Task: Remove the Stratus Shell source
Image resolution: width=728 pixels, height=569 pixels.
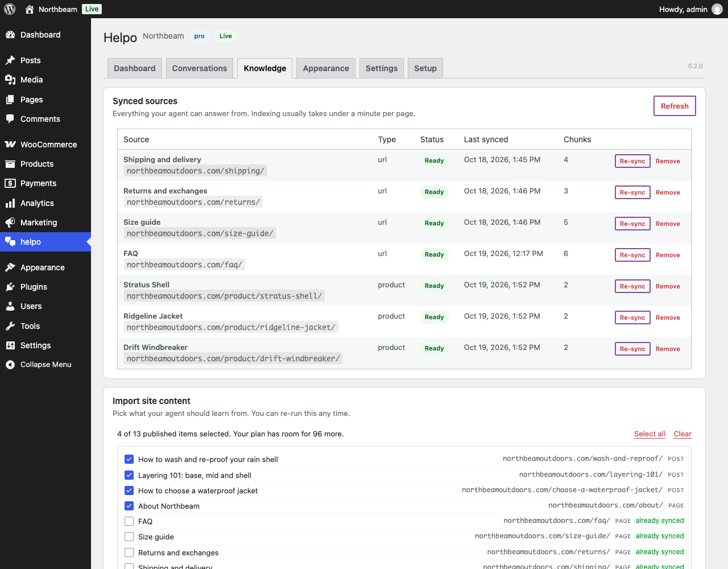Action: (668, 286)
